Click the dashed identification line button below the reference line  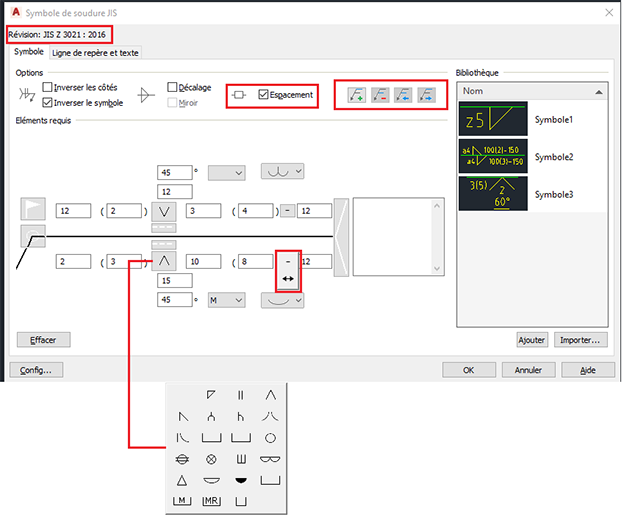(164, 244)
